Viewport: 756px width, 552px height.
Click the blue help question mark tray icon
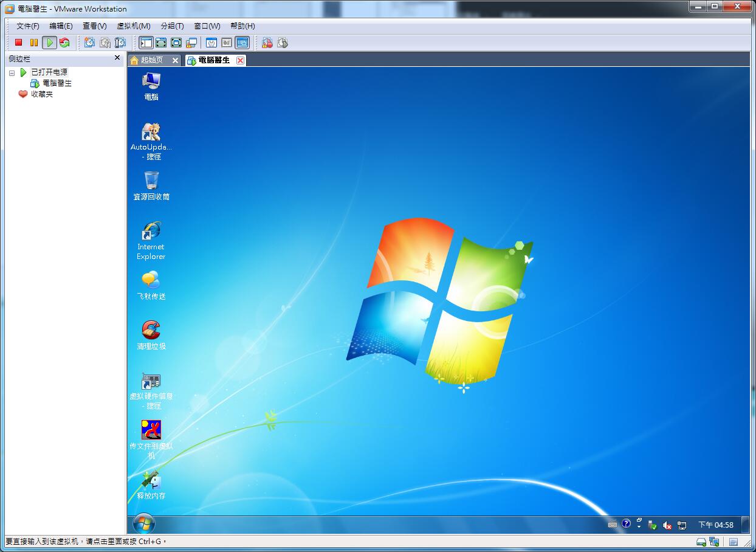pos(626,524)
